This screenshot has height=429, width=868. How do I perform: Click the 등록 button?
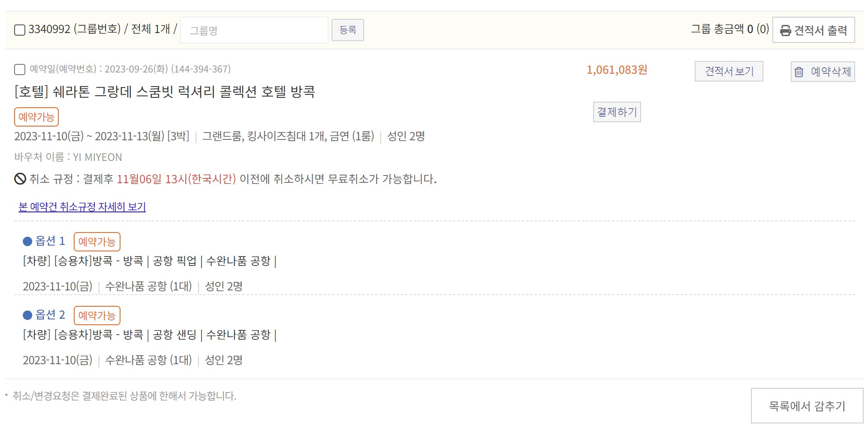[348, 30]
